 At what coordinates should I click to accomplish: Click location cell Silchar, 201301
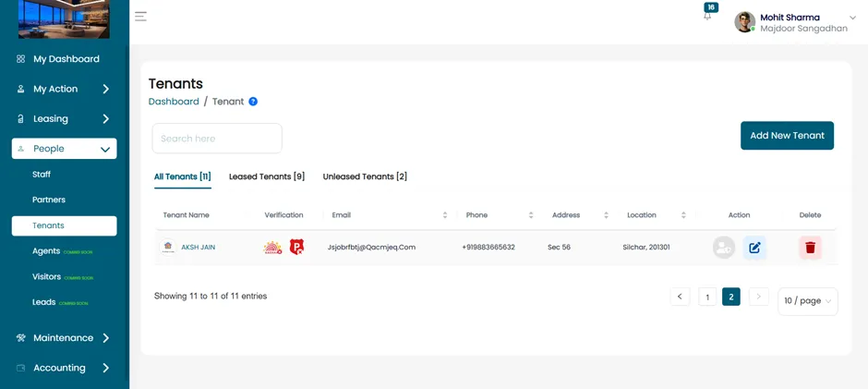[x=646, y=247]
